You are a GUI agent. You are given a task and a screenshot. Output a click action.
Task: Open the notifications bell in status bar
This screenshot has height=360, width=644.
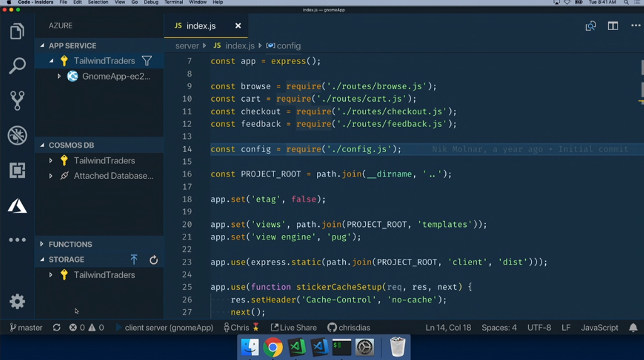pos(633,327)
